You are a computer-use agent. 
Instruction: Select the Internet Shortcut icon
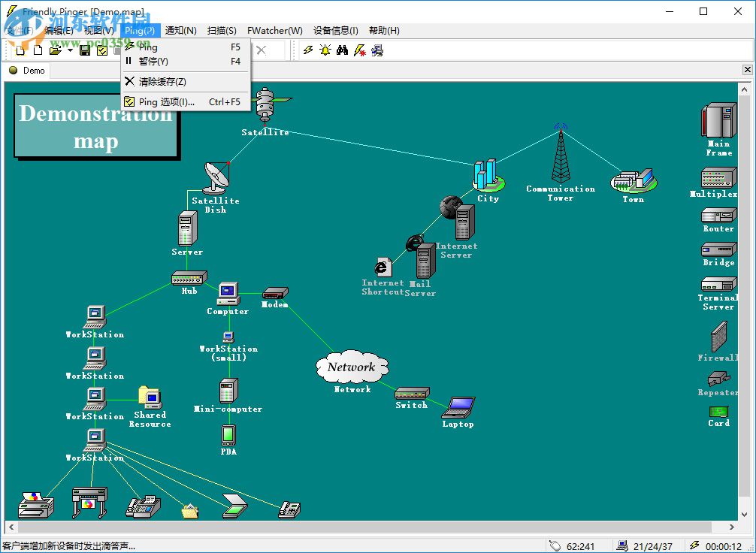pyautogui.click(x=383, y=267)
